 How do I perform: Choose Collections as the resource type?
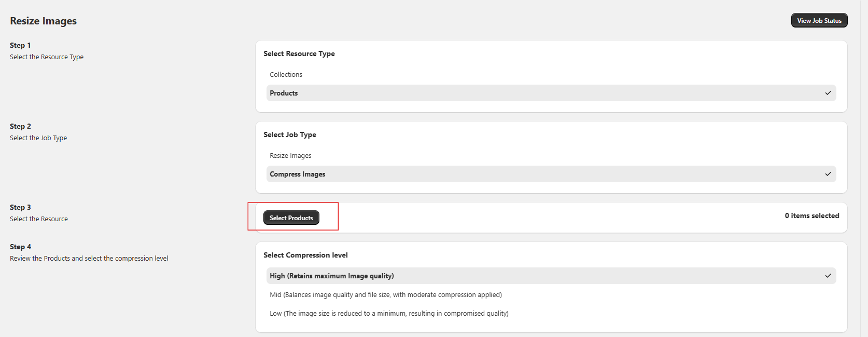(286, 75)
